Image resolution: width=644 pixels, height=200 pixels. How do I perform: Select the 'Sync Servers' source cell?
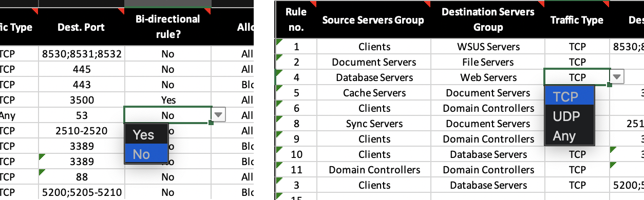[x=373, y=124]
